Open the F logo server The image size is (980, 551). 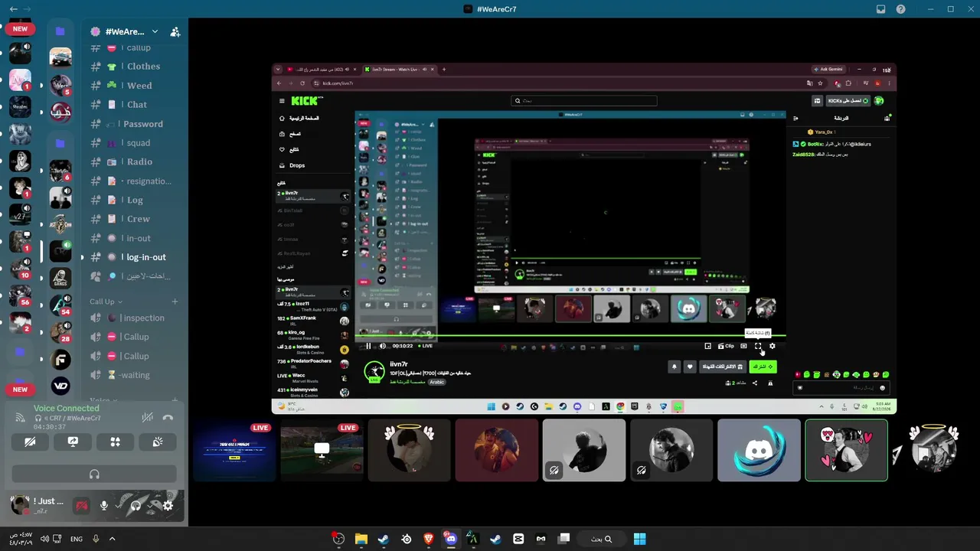pyautogui.click(x=60, y=359)
